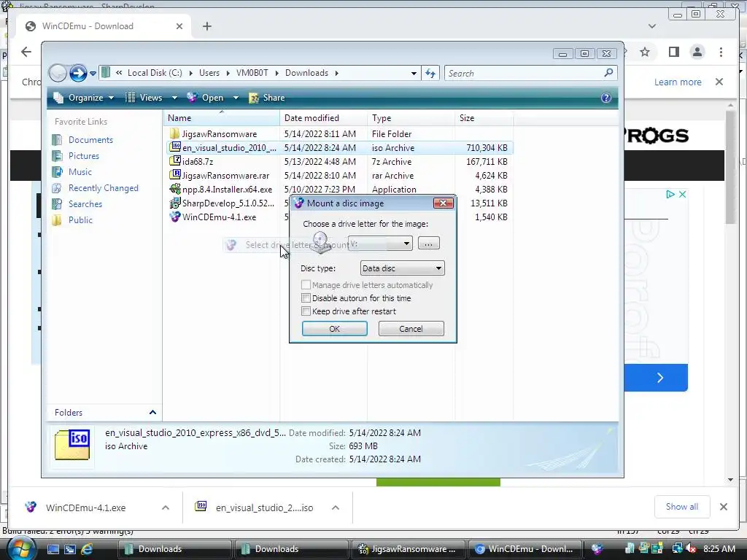Sort by Name column header
747x560 pixels.
[x=222, y=118]
